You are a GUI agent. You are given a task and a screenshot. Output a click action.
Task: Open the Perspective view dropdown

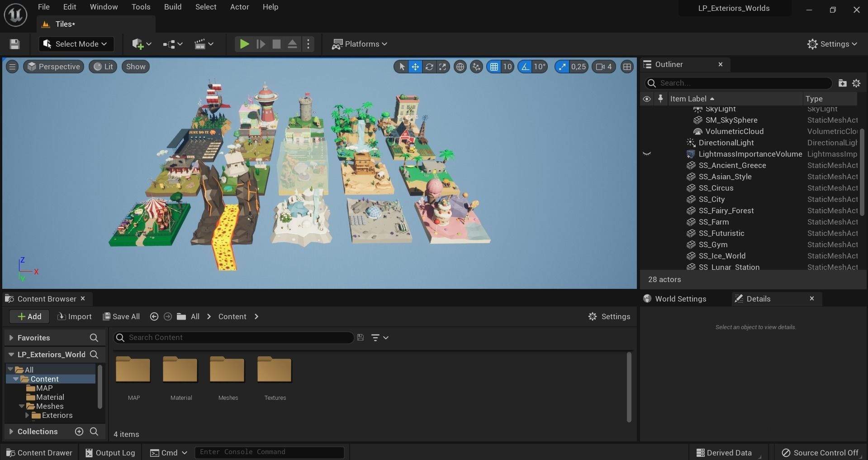[x=53, y=67]
